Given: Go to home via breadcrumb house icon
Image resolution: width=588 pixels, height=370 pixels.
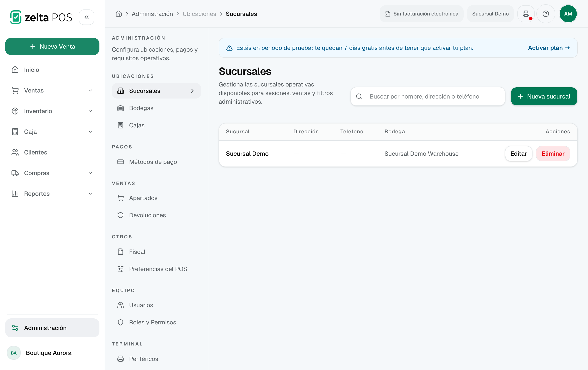Looking at the screenshot, I should pyautogui.click(x=119, y=14).
